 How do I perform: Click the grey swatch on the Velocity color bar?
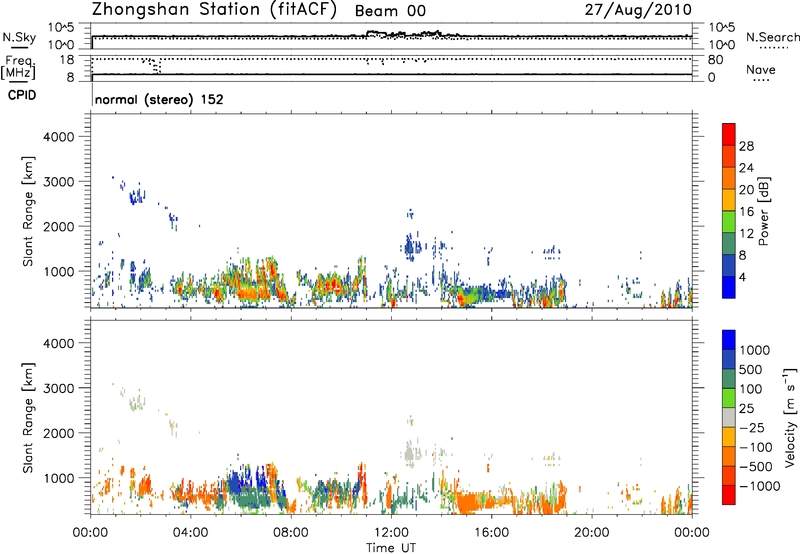pos(729,418)
